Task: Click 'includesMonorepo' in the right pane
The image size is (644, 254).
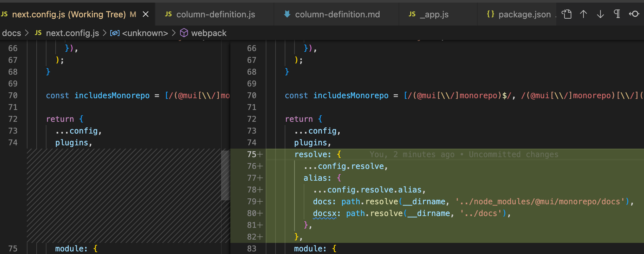Action: click(351, 96)
